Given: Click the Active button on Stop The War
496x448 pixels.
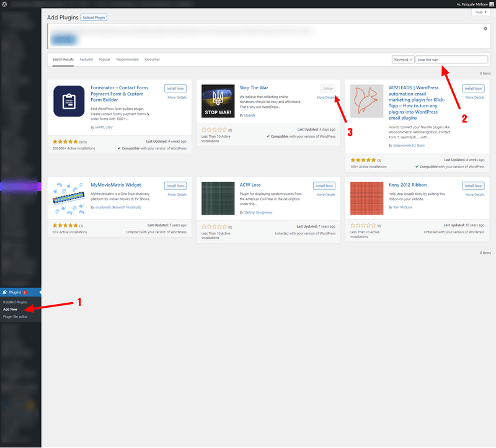Looking at the screenshot, I should click(328, 89).
